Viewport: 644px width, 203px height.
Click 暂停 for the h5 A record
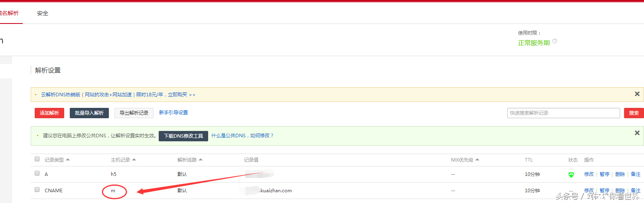point(605,174)
